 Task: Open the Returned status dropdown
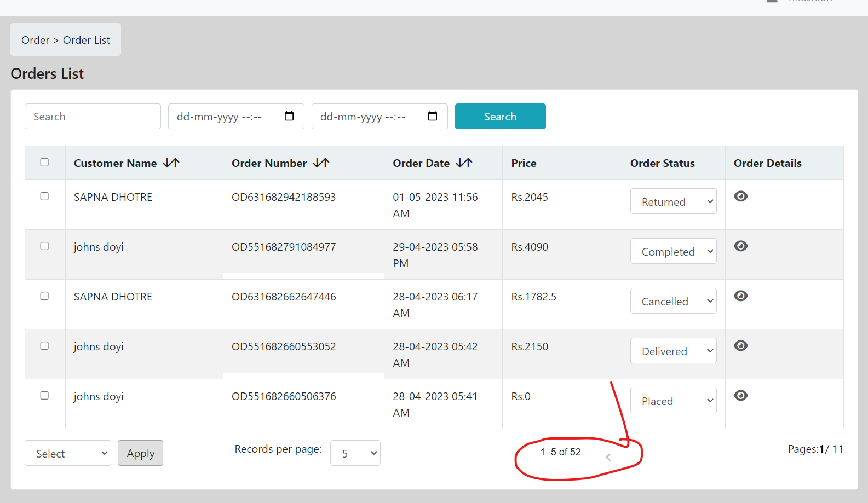(674, 201)
